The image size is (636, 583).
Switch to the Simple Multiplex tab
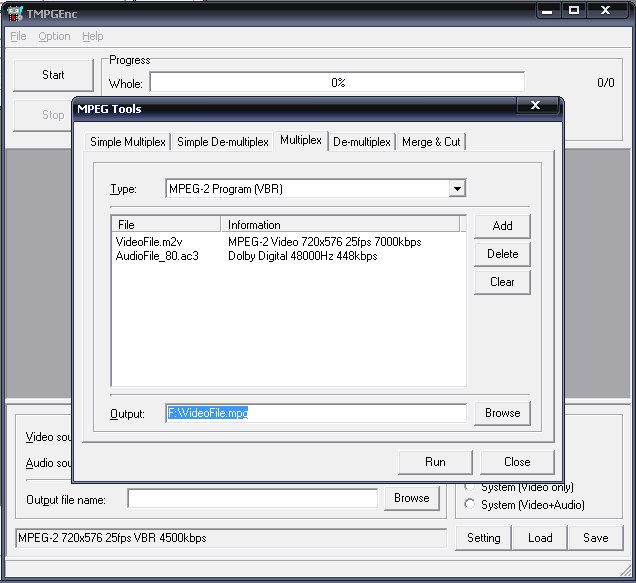coord(128,142)
